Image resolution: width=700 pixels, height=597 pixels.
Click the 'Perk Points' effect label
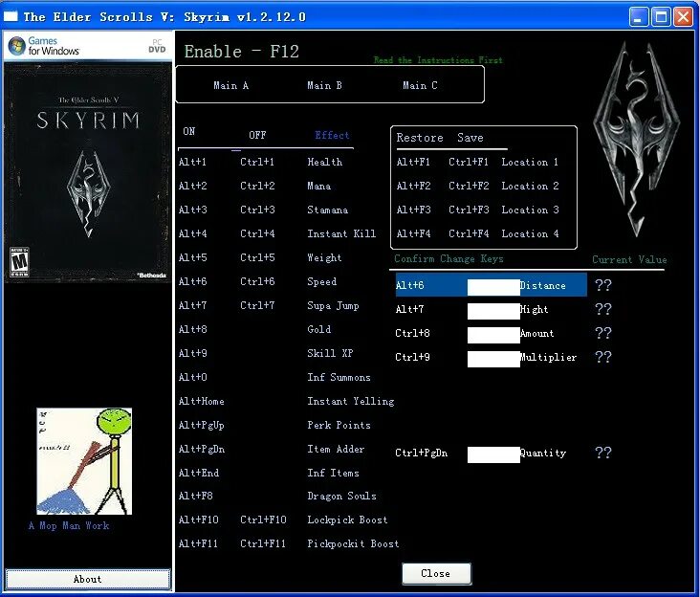click(339, 425)
